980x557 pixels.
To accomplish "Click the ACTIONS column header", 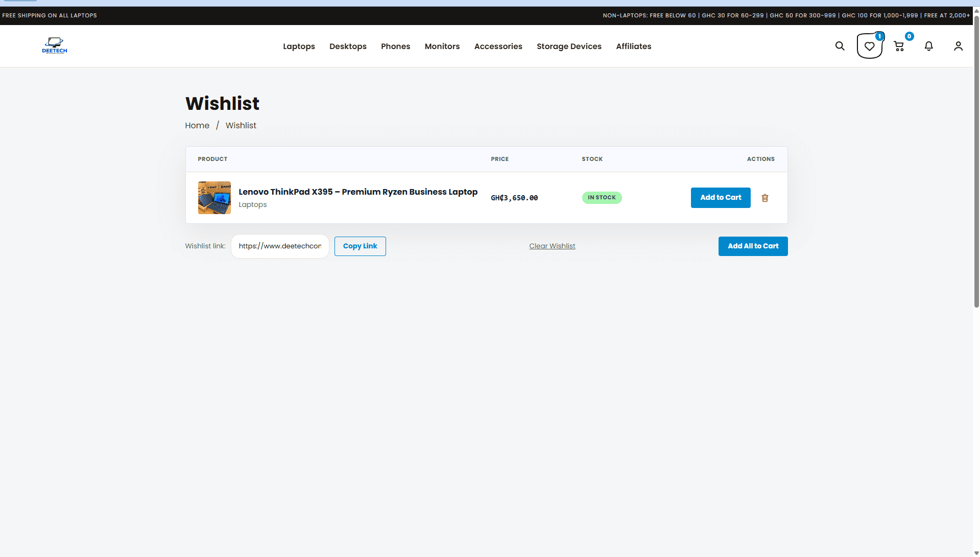I will (x=761, y=159).
